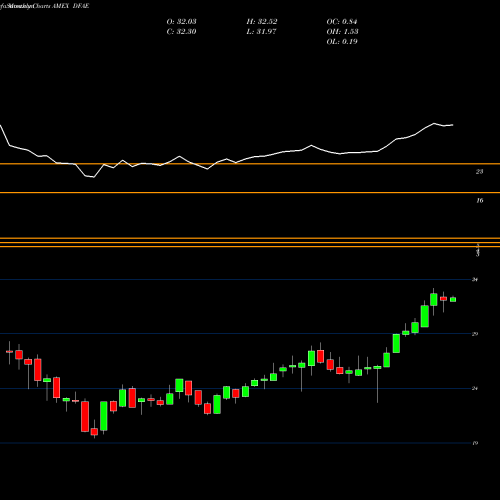
Task: Click the 'OC: 0.84' reading
Action: [342, 22]
